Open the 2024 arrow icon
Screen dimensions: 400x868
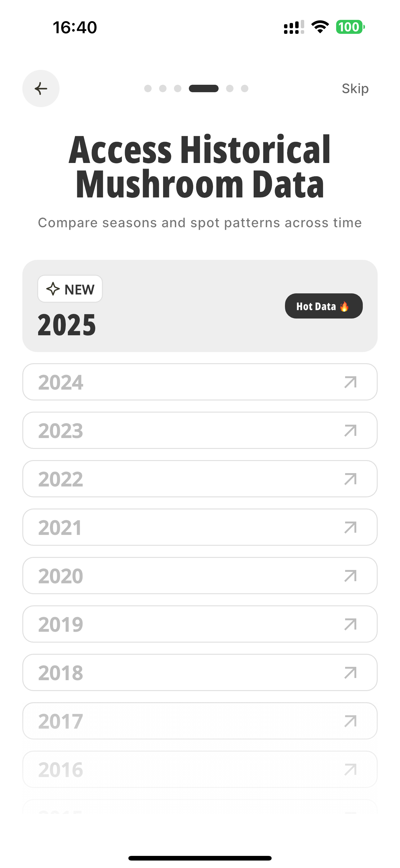tap(350, 382)
